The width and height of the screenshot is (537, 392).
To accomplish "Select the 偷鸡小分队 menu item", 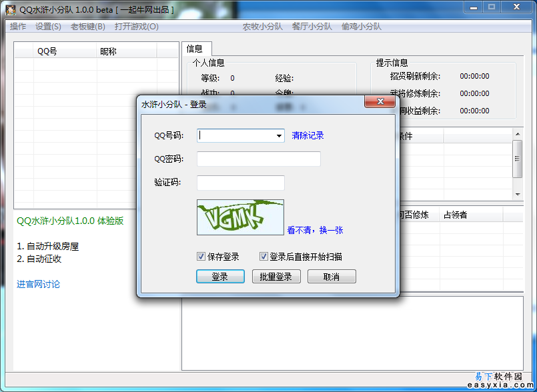I will 362,27.
